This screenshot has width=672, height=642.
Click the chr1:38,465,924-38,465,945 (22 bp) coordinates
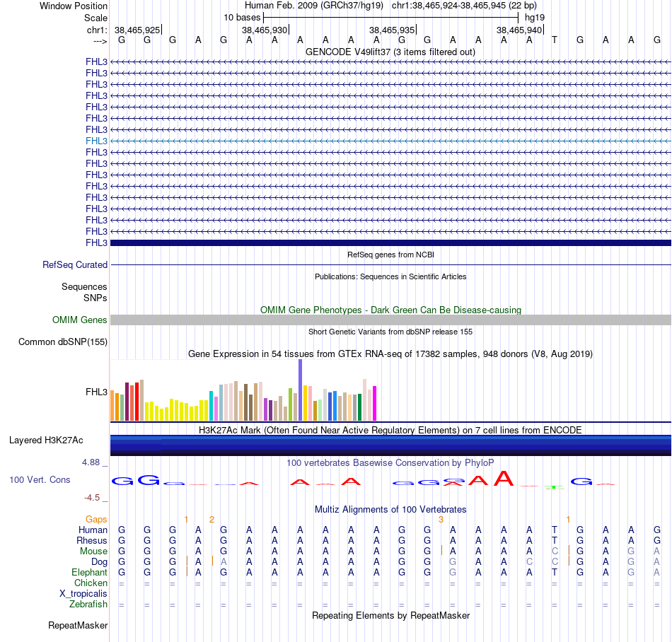point(464,6)
